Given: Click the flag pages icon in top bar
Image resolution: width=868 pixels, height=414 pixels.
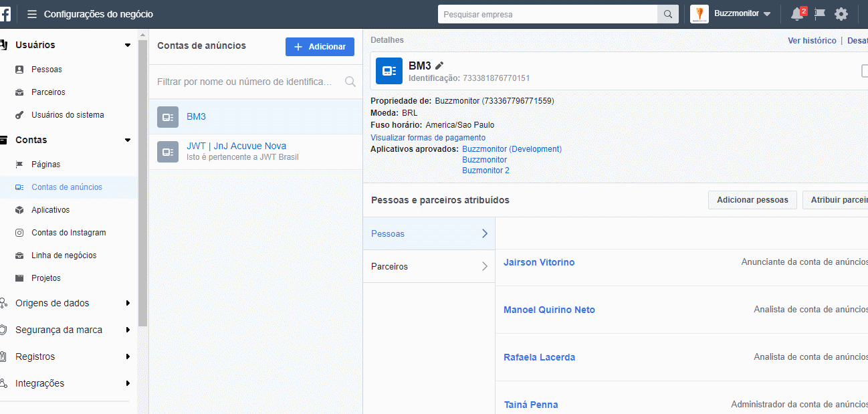Looking at the screenshot, I should coord(820,14).
